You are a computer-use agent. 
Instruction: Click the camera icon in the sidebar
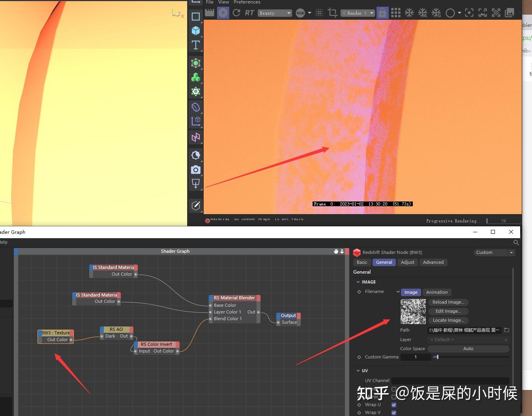tap(195, 170)
